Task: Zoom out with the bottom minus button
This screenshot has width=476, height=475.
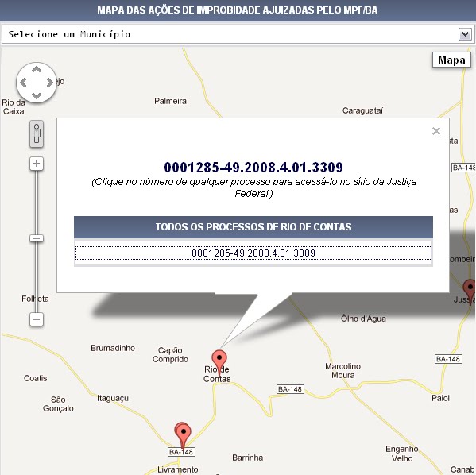Action: [x=37, y=319]
